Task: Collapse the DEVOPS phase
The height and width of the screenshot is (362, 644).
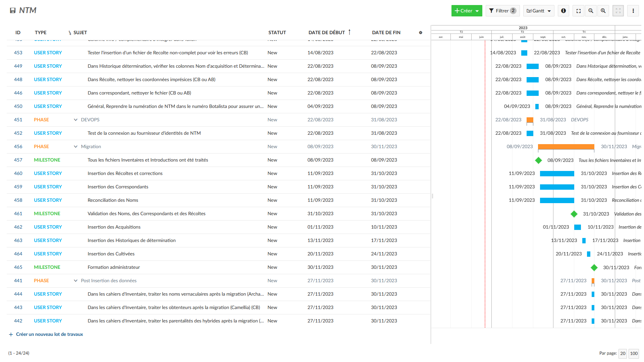Action: [x=75, y=120]
